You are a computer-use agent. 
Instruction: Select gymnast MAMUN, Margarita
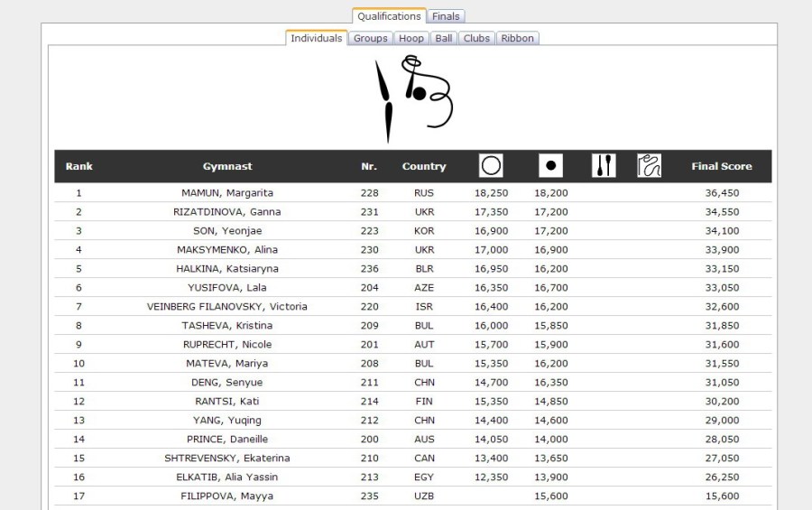point(227,193)
